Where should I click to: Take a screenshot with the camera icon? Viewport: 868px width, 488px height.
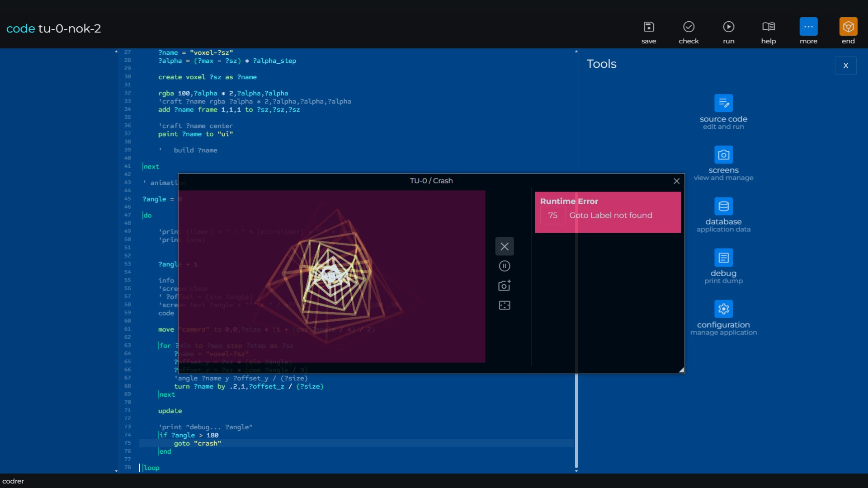click(505, 286)
